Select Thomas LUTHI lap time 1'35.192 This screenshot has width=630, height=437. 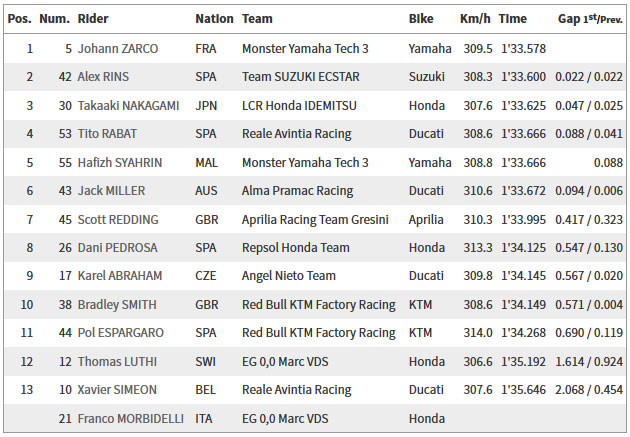tap(524, 362)
